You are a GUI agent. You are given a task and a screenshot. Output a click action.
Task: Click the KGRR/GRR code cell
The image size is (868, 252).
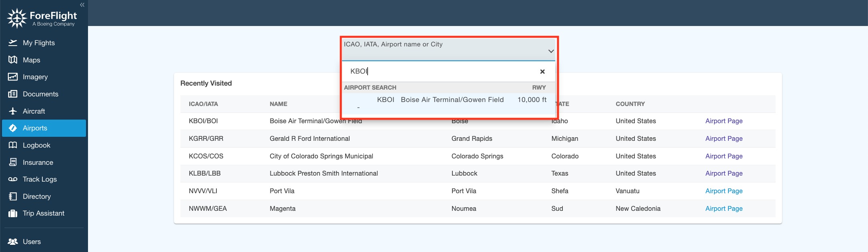click(x=206, y=138)
